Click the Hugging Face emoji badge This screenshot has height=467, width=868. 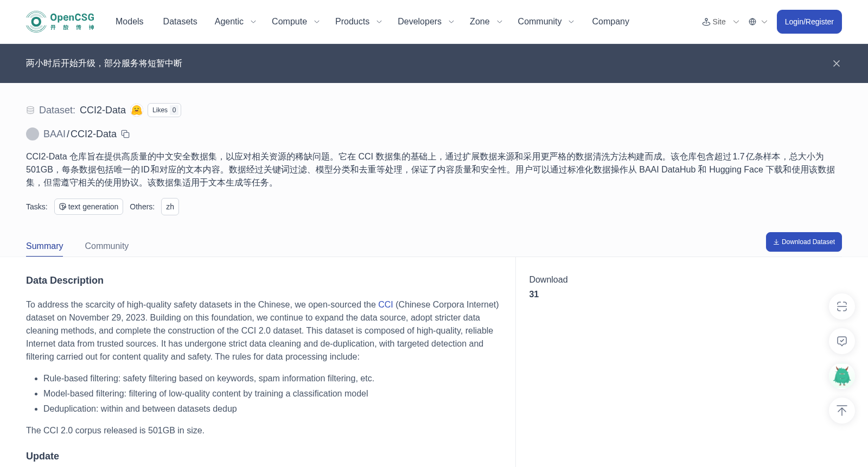click(x=137, y=110)
